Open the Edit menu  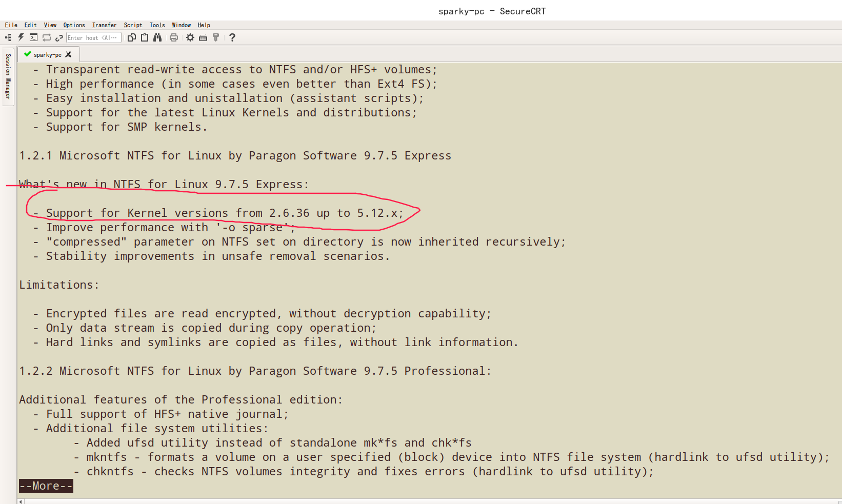click(31, 25)
